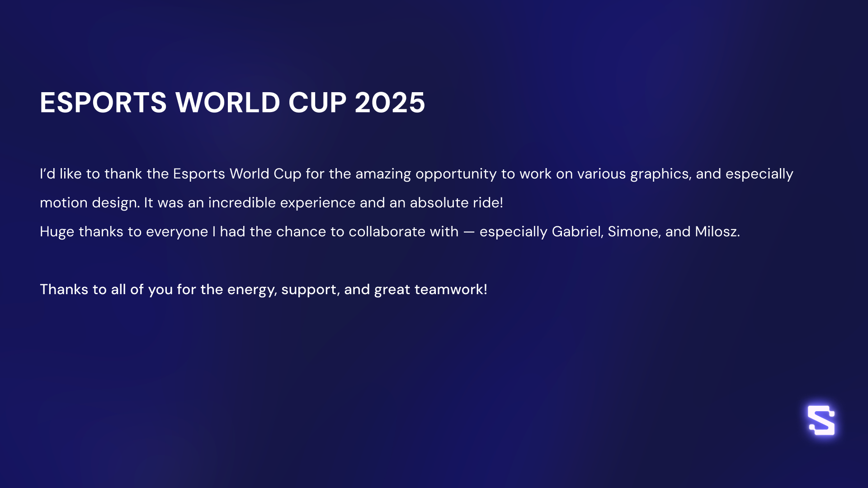Click the name Milosz in the text

[717, 232]
